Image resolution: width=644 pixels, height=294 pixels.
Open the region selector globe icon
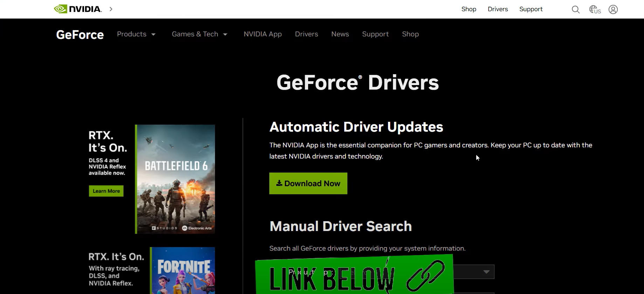tap(595, 9)
